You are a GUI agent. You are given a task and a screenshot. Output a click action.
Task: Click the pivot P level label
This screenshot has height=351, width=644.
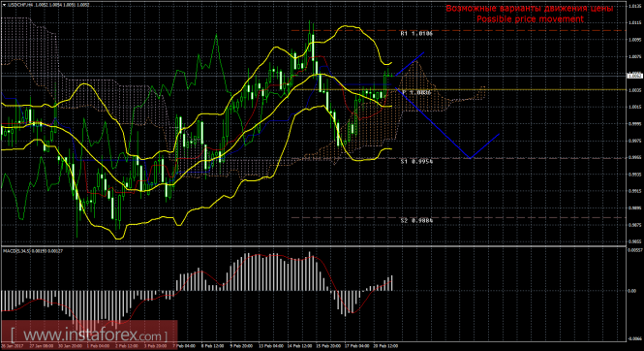[x=416, y=93]
